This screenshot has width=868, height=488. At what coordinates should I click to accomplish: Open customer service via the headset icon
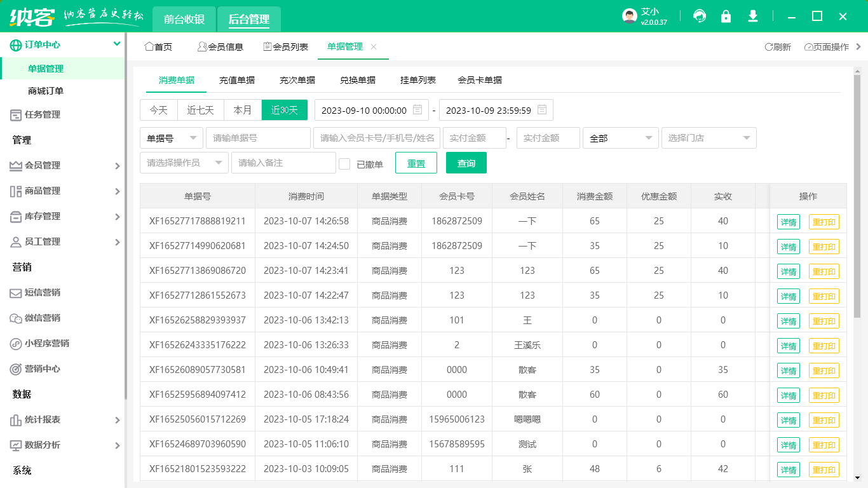pyautogui.click(x=700, y=16)
